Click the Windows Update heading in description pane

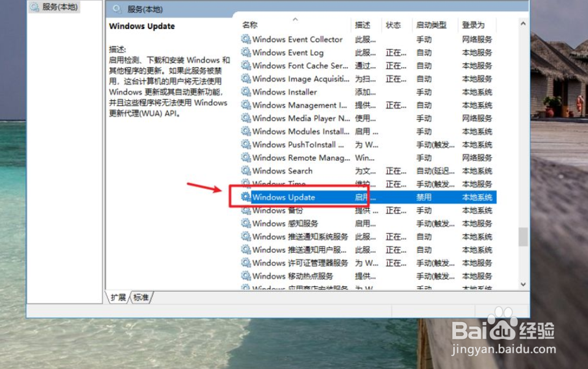[142, 26]
